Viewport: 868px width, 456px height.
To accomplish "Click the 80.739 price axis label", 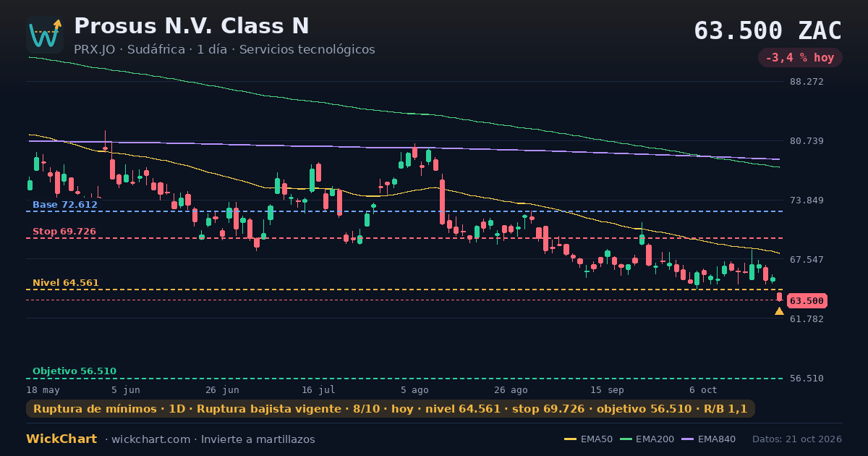I will pyautogui.click(x=807, y=141).
